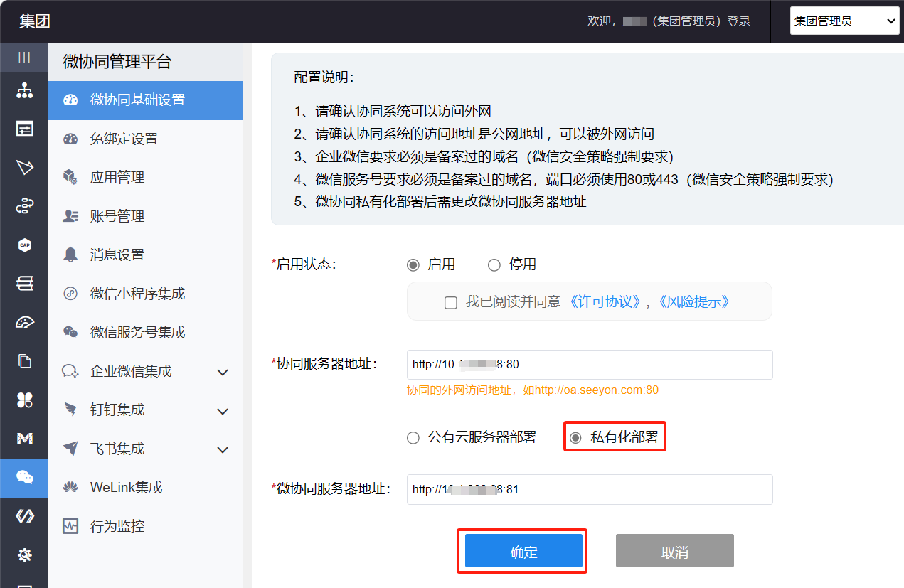Open the 《风险提示》 link
The width and height of the screenshot is (904, 588).
[x=693, y=301]
